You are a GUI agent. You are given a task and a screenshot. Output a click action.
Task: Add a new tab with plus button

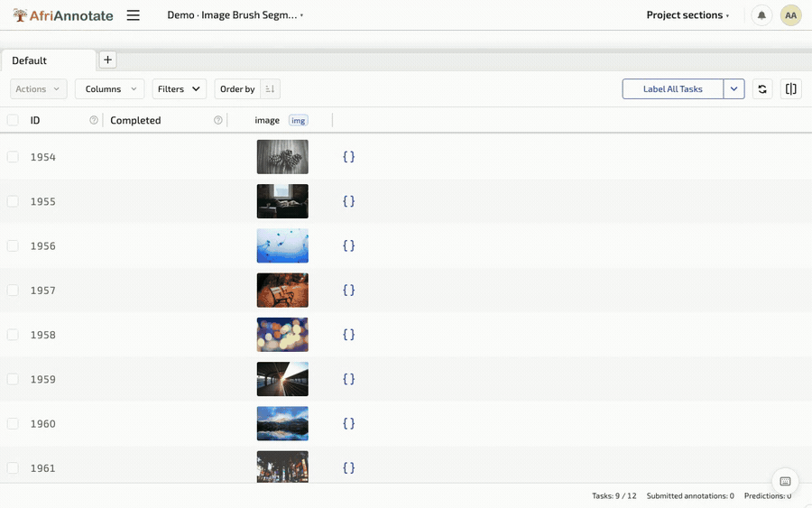pyautogui.click(x=107, y=60)
